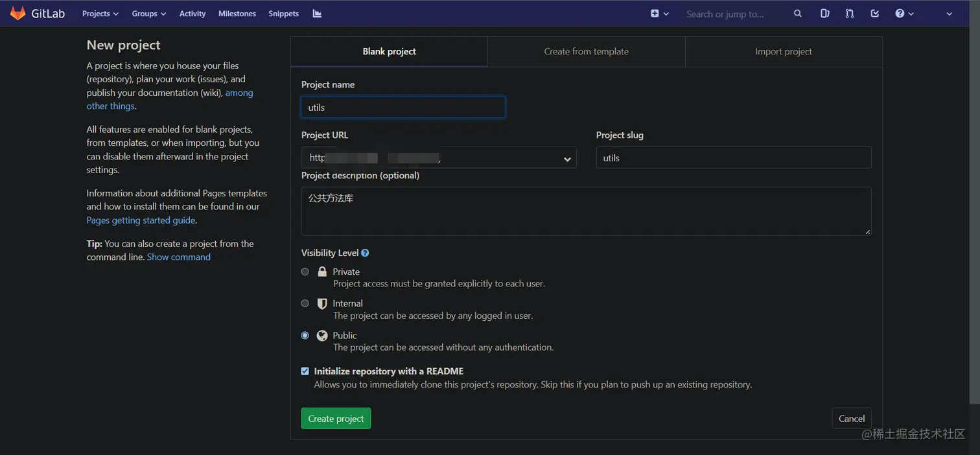Open the Project URL namespace dropdown
The image size is (980, 455).
567,157
